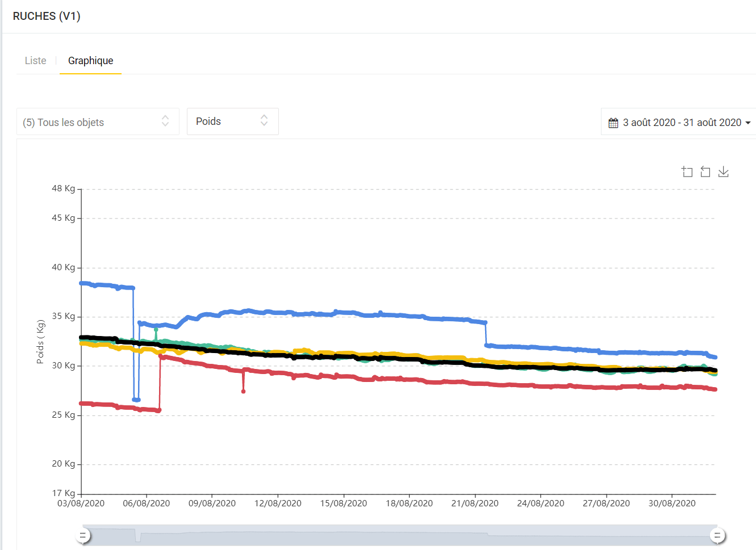Click the right handle of timeline slider
The image size is (756, 550).
click(718, 535)
